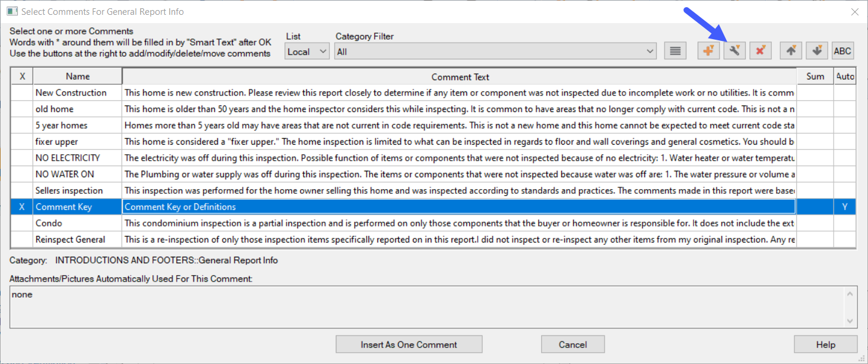Click the attachments box scrollbar down arrow
The image size is (868, 364).
point(850,321)
